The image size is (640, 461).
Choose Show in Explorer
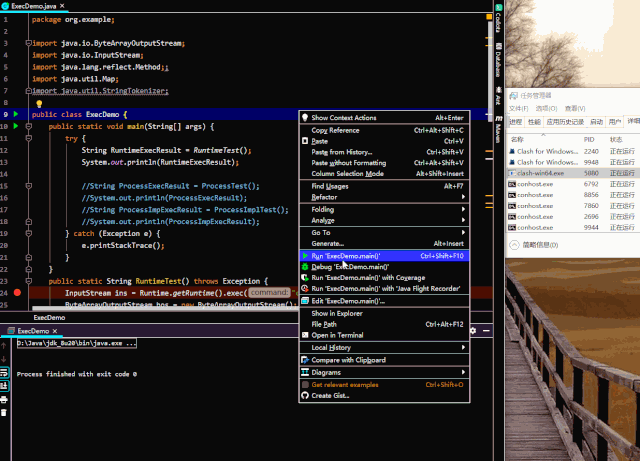point(384,314)
